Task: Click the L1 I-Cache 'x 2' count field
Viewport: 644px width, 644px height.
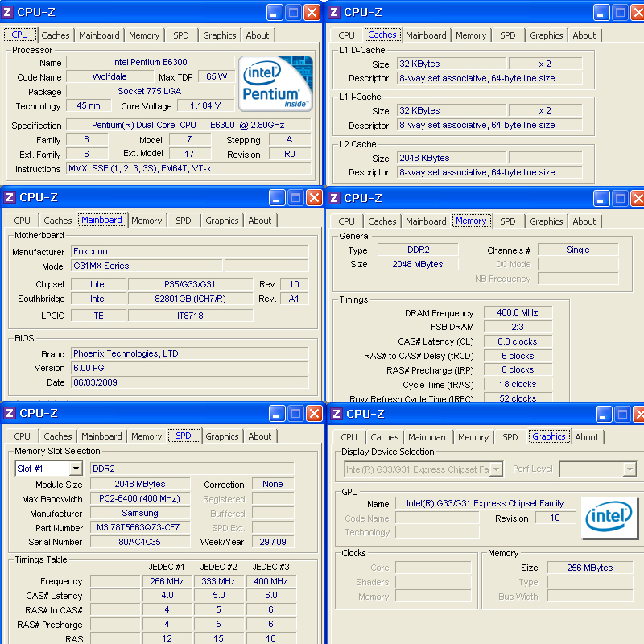Action: pos(545,110)
